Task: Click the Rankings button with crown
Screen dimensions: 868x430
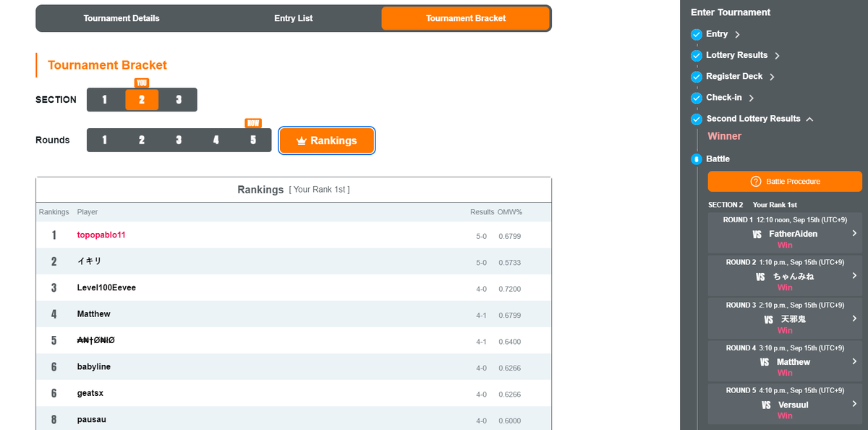Action: pos(327,140)
